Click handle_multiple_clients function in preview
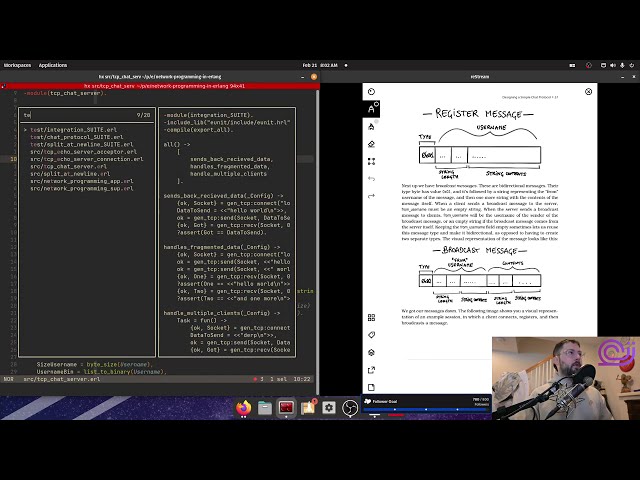This screenshot has height=480, width=640. [222, 313]
